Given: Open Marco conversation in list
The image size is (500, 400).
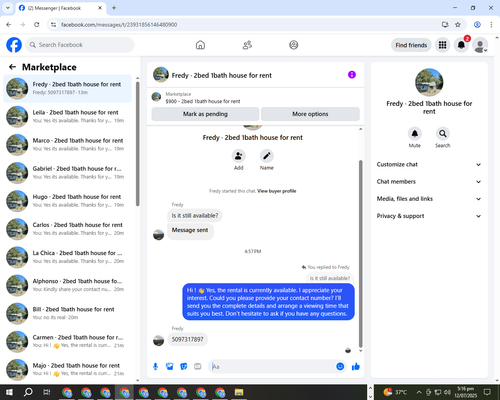Looking at the screenshot, I should point(67,145).
